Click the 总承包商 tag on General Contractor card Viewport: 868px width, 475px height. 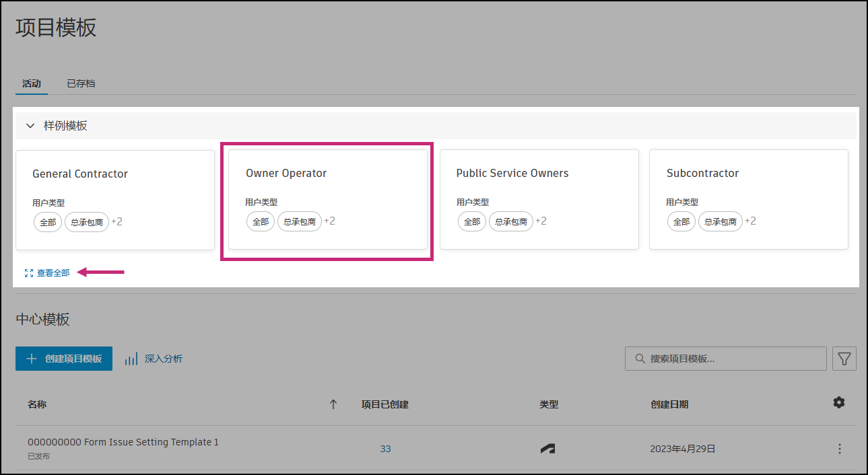pyautogui.click(x=87, y=222)
